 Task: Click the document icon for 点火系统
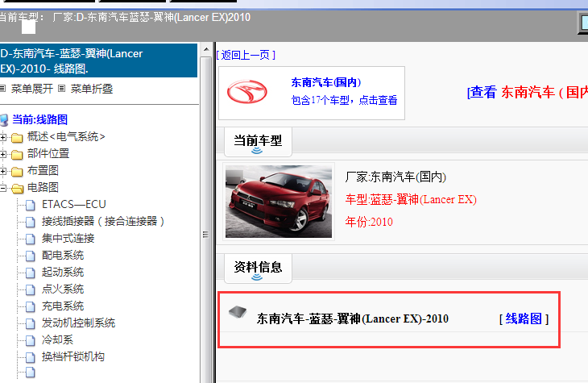[31, 289]
